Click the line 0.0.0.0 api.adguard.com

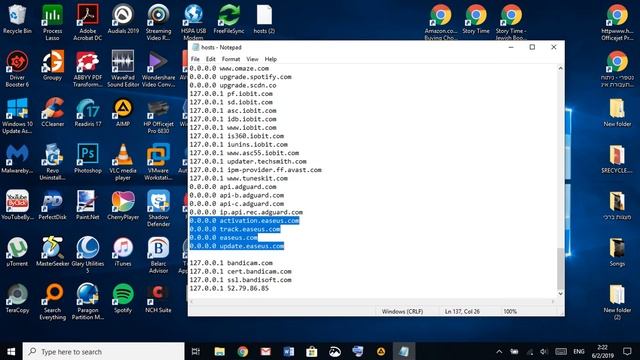tap(233, 187)
